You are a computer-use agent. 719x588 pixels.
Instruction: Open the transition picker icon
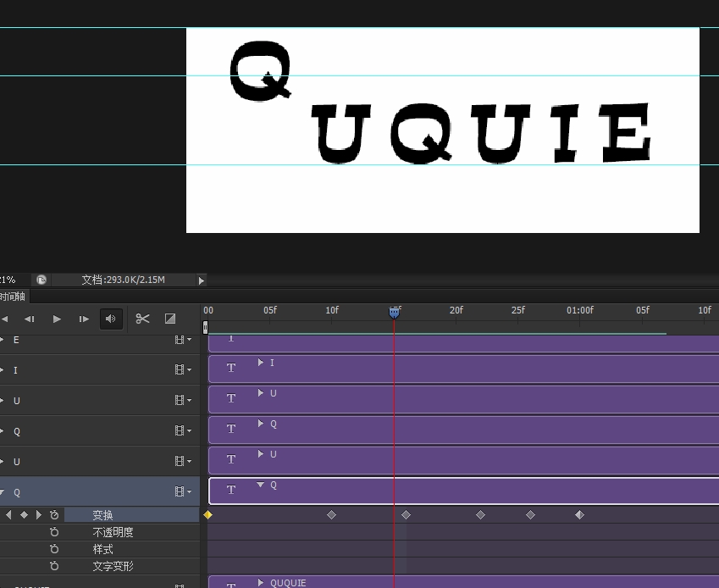(x=170, y=319)
